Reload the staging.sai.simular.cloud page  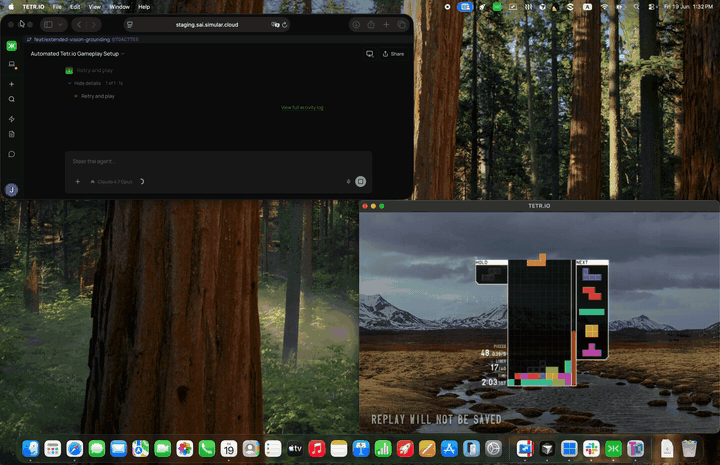coord(285,25)
